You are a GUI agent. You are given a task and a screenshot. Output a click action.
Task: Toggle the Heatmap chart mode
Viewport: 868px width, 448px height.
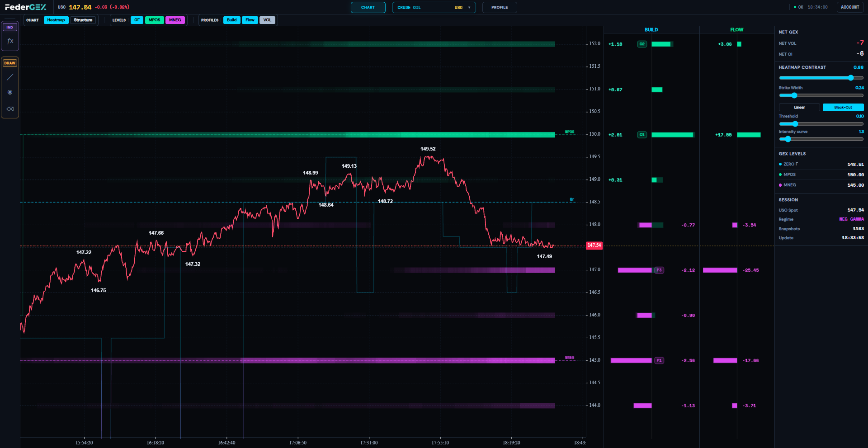[56, 20]
